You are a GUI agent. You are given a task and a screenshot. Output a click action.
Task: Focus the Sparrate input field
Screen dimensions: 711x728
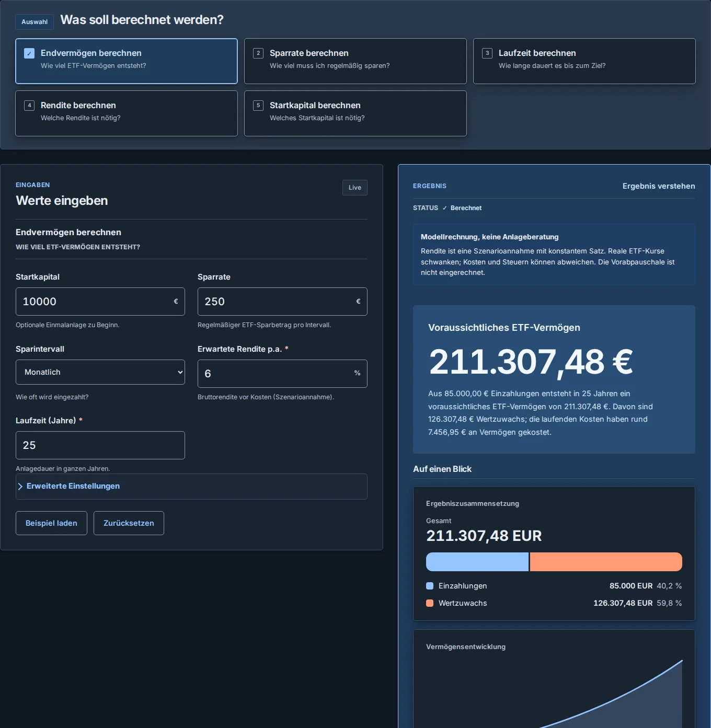click(282, 302)
